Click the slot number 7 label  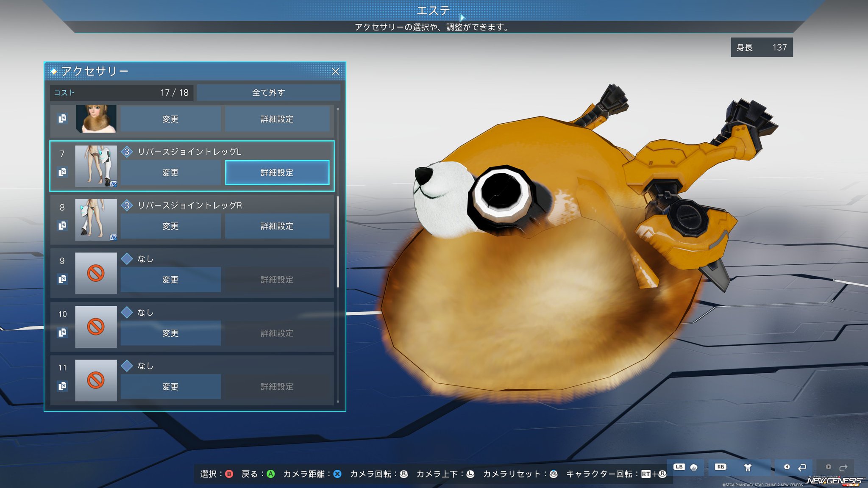(x=62, y=153)
